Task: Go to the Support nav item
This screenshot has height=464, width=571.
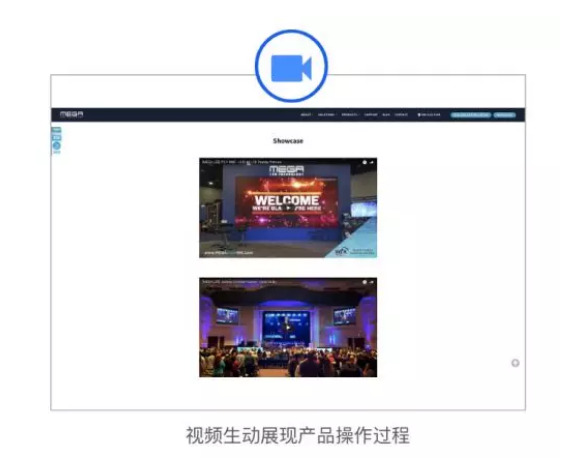Action: (371, 115)
